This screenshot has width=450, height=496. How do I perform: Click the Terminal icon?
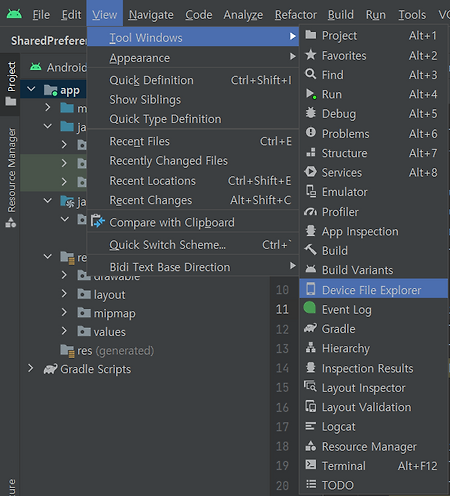click(x=311, y=465)
